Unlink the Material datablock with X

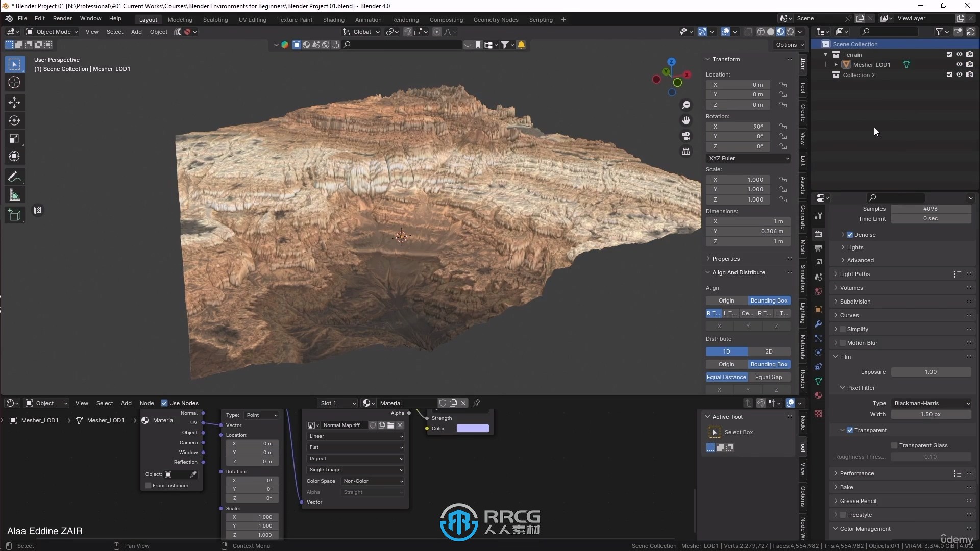pos(463,403)
